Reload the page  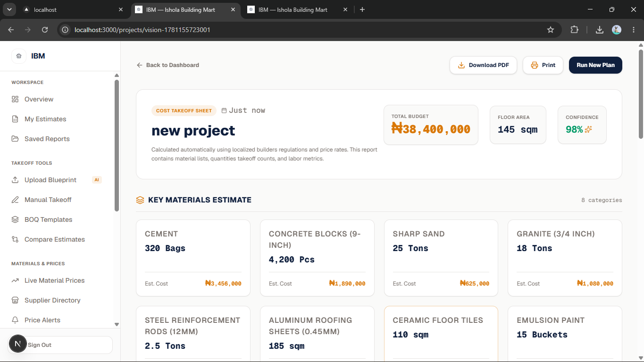45,30
